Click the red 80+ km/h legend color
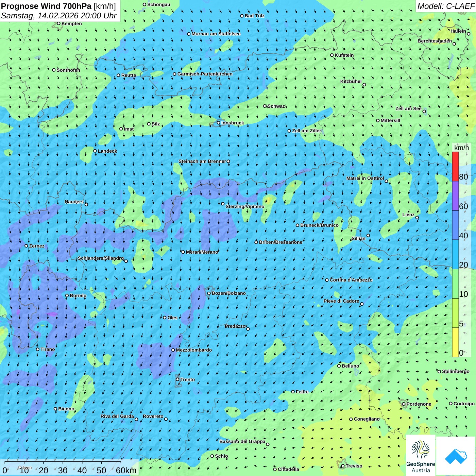The width and height of the screenshot is (476, 476). (x=455, y=167)
